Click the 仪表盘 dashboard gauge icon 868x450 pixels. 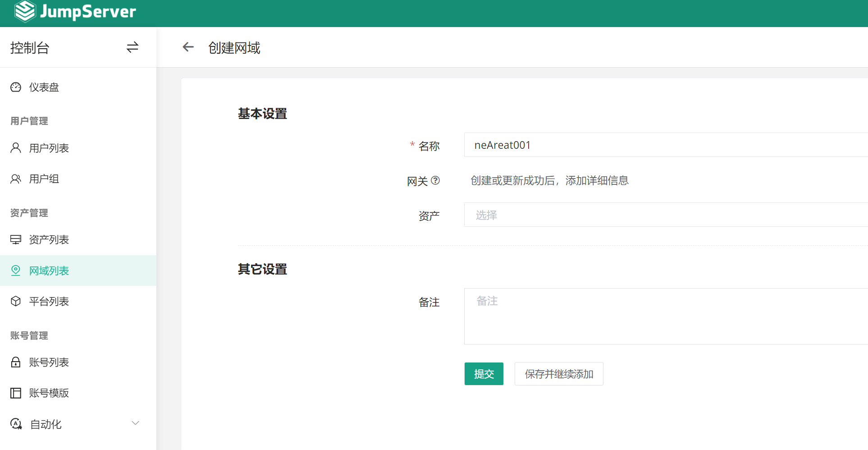[16, 87]
